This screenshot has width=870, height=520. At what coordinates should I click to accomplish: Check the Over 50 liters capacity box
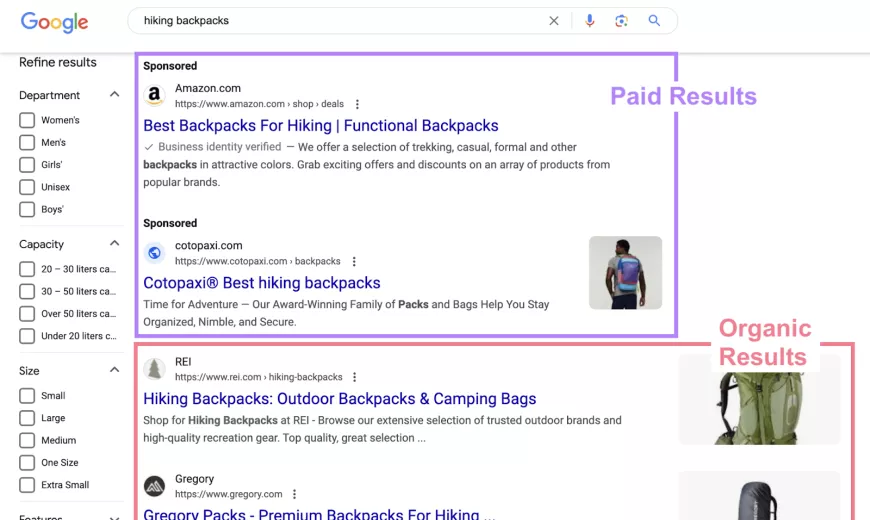pos(27,314)
